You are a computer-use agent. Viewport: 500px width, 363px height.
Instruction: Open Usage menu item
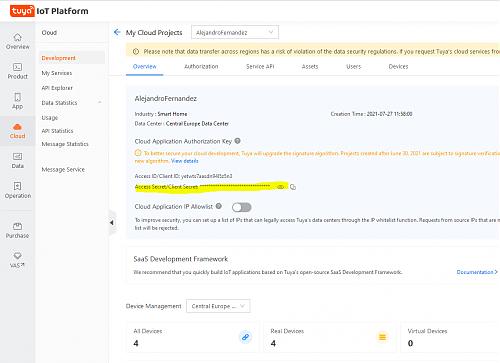point(50,118)
